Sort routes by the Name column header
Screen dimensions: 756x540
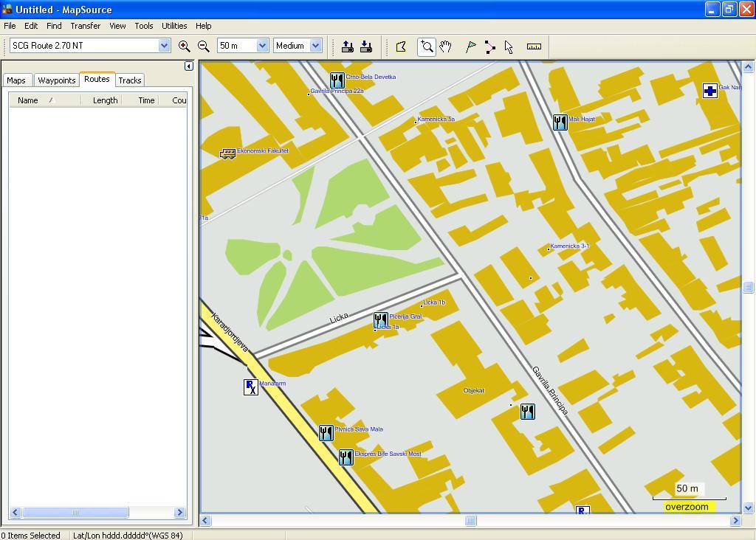pyautogui.click(x=28, y=100)
